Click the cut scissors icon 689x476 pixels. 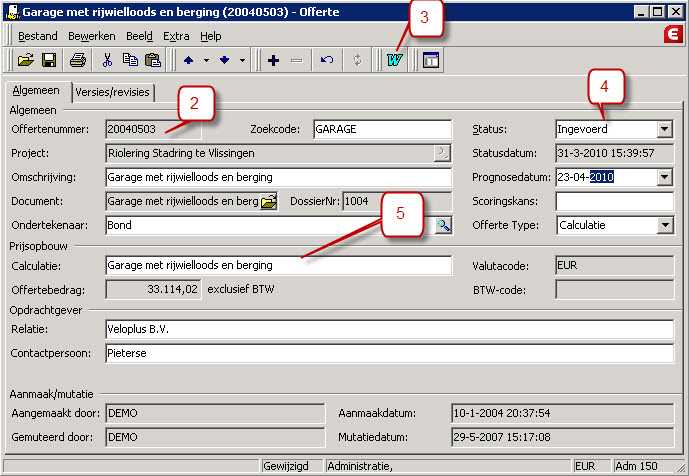point(107,60)
